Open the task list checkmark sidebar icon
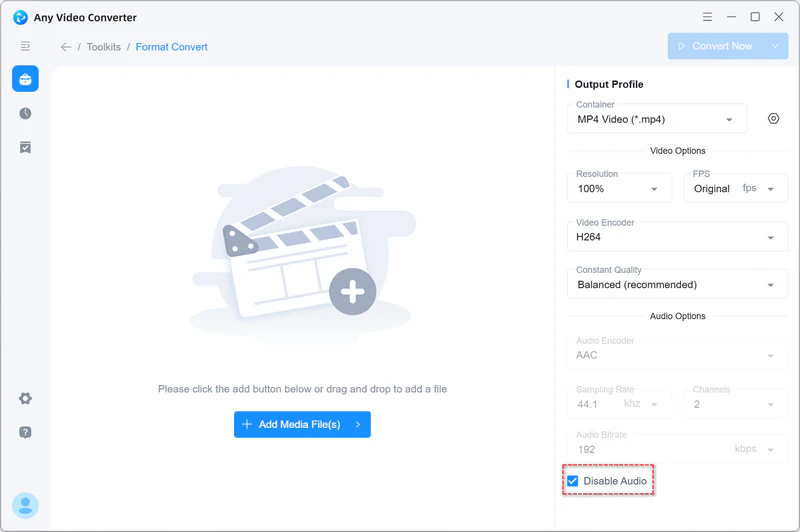800x532 pixels. [26, 147]
